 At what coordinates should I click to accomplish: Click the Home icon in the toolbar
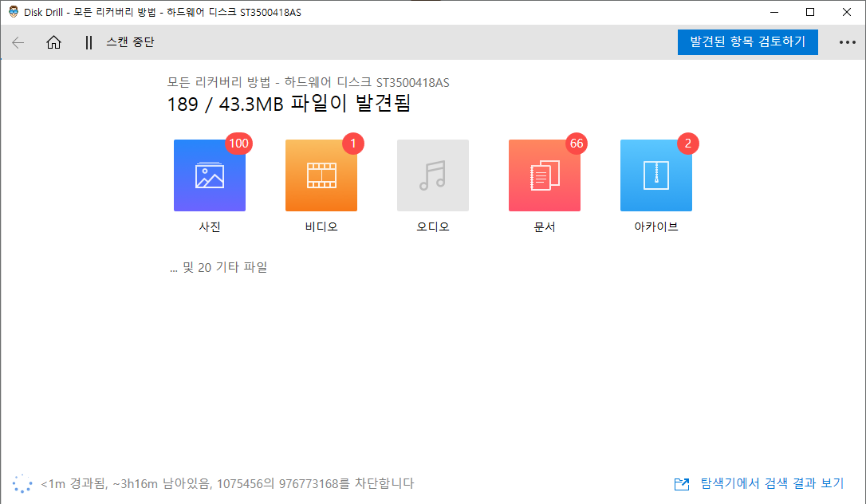click(x=53, y=42)
